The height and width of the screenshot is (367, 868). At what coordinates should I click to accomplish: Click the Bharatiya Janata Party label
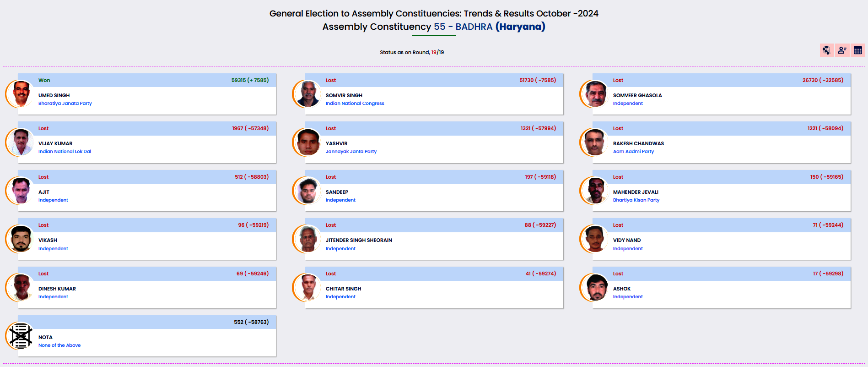tap(65, 104)
